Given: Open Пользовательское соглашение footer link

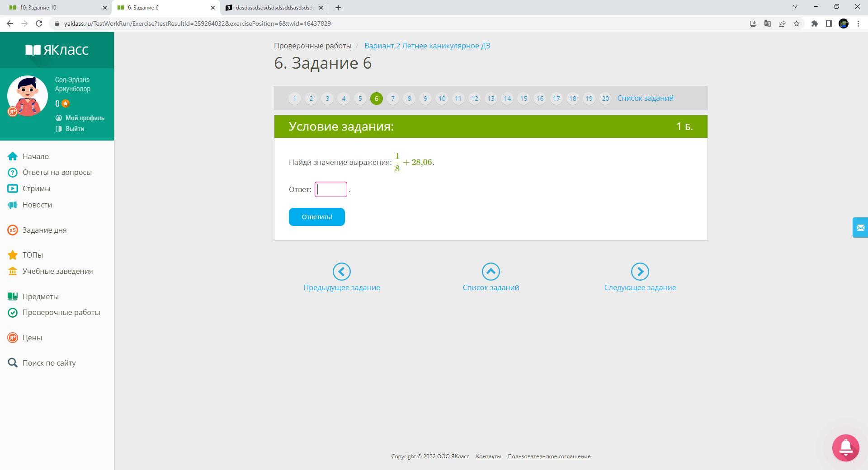Looking at the screenshot, I should pyautogui.click(x=549, y=456).
